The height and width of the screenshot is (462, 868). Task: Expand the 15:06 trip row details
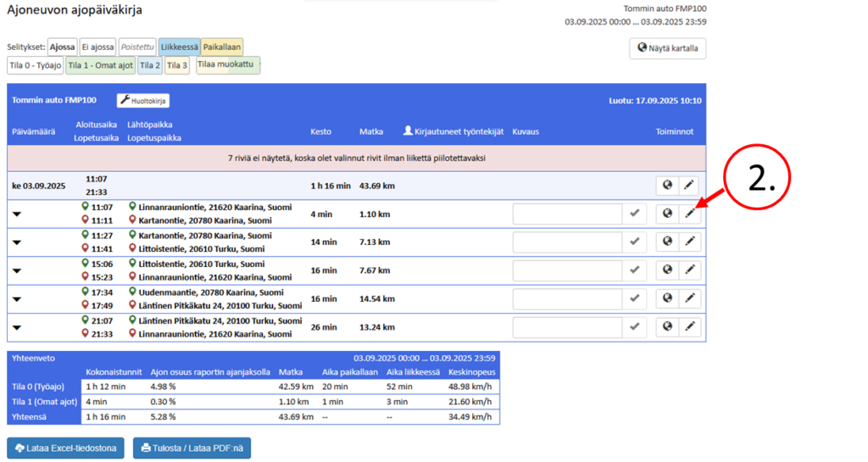17,271
